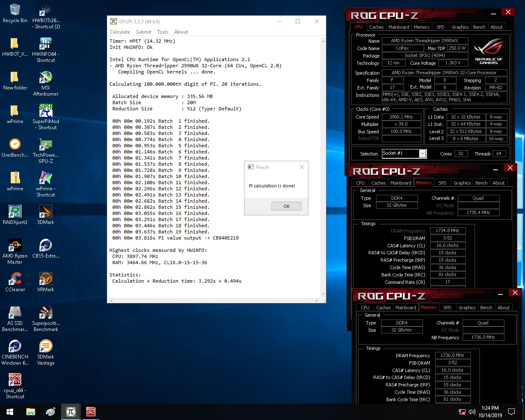This screenshot has height=420, width=525.
Task: Launch SuperPiMod shortcut icon
Action: (x=46, y=117)
